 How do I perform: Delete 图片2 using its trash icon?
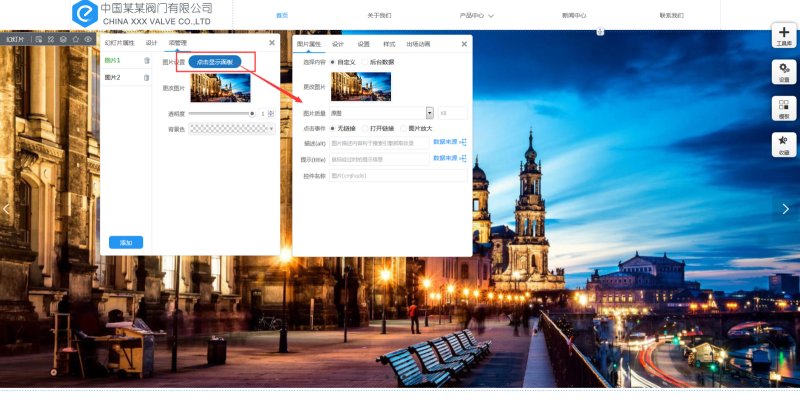click(147, 77)
